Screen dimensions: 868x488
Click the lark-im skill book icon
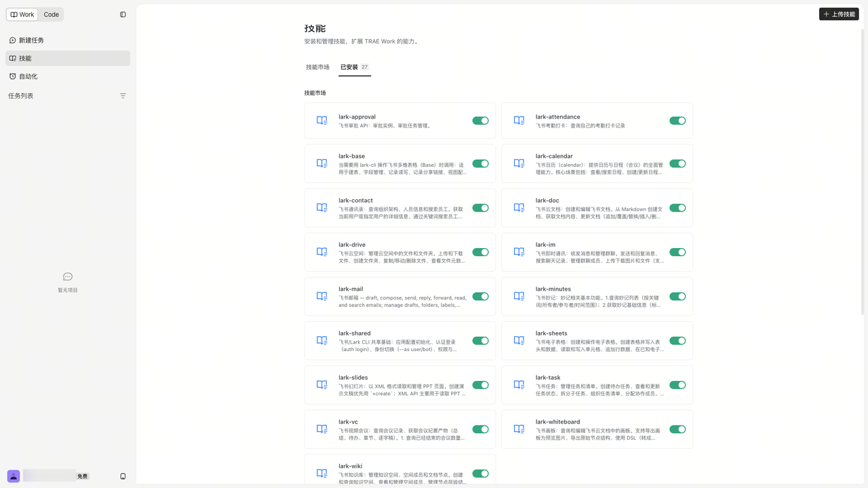click(x=519, y=252)
